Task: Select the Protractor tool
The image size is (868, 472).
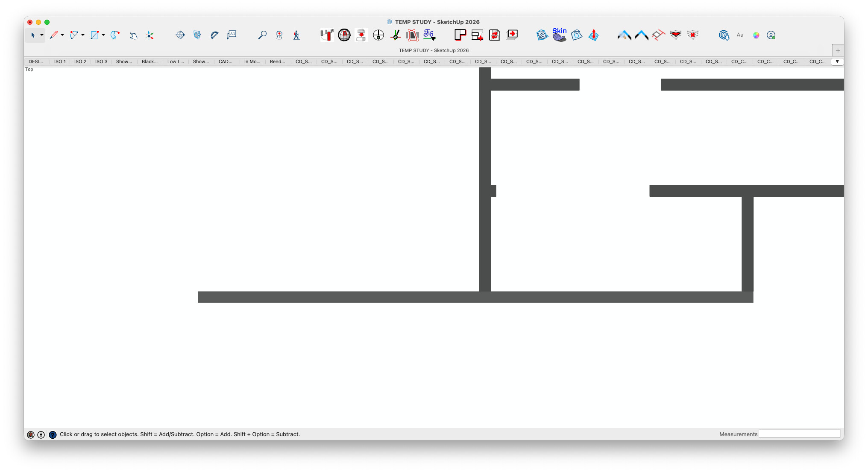Action: 214,35
